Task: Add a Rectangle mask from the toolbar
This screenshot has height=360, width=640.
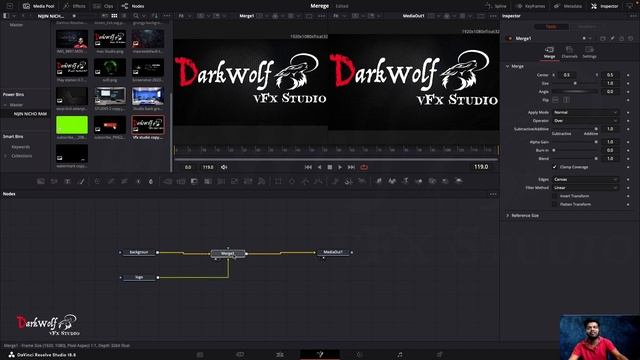Action: 278,181
